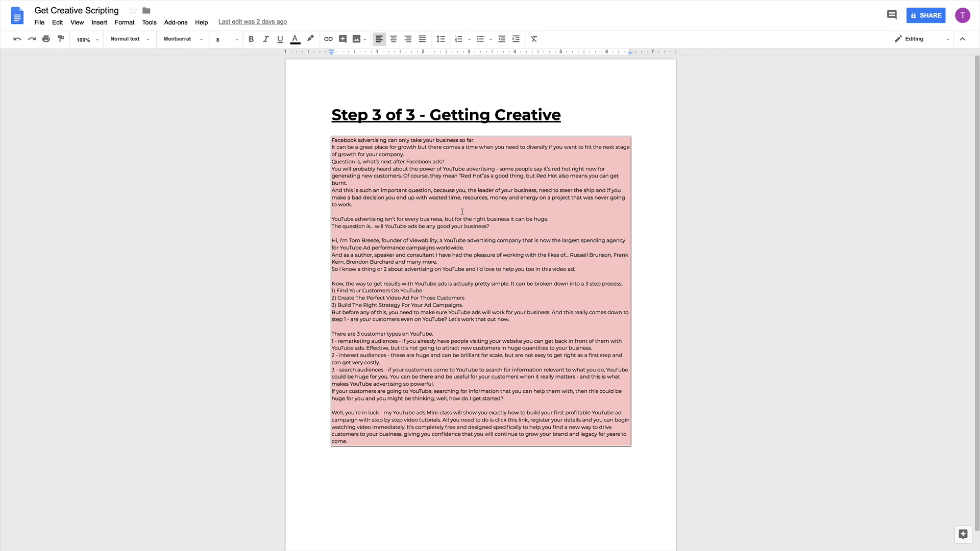This screenshot has width=980, height=551.
Task: Open the Tools menu
Action: pyautogui.click(x=149, y=22)
